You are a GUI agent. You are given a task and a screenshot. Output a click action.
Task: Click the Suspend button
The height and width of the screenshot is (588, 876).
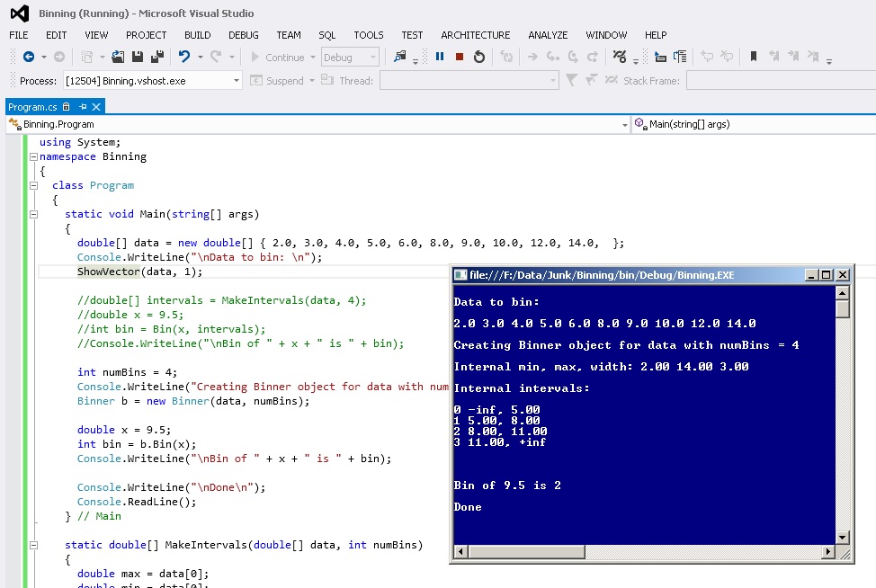(281, 79)
